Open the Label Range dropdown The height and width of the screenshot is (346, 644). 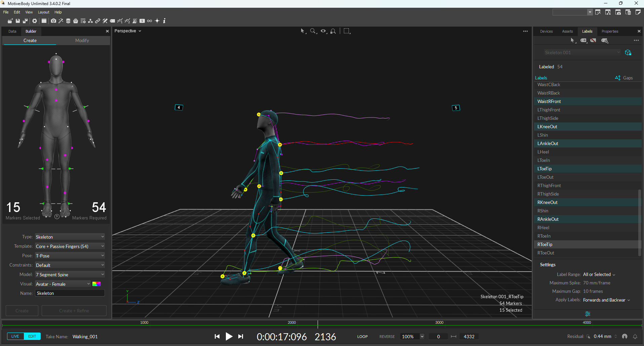point(599,275)
